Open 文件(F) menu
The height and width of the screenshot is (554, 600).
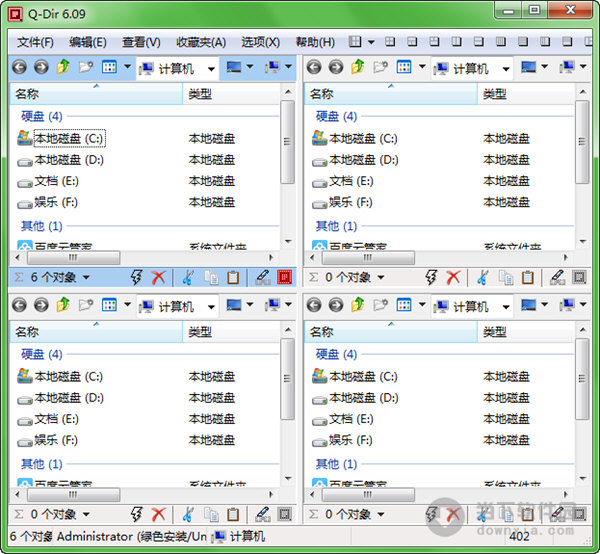[35, 42]
